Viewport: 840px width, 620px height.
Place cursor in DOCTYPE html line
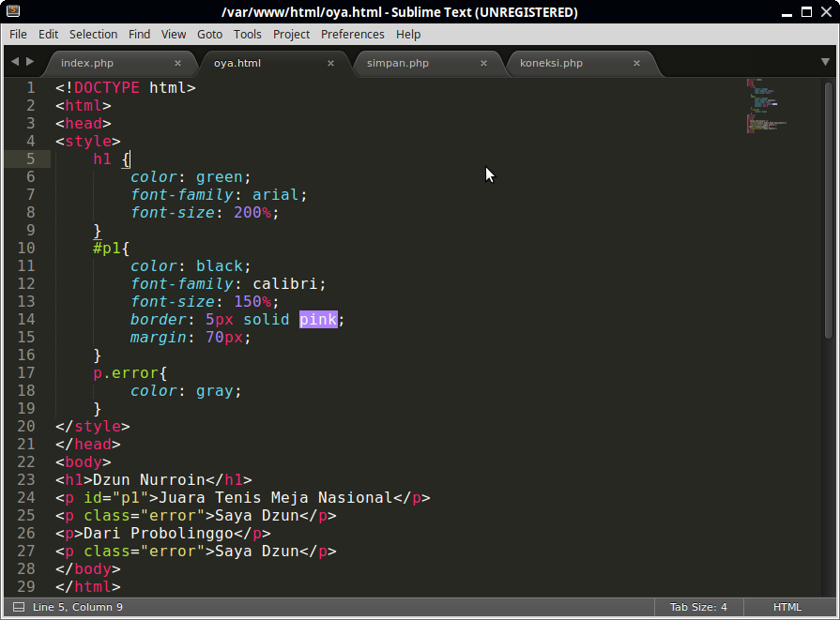point(126,88)
